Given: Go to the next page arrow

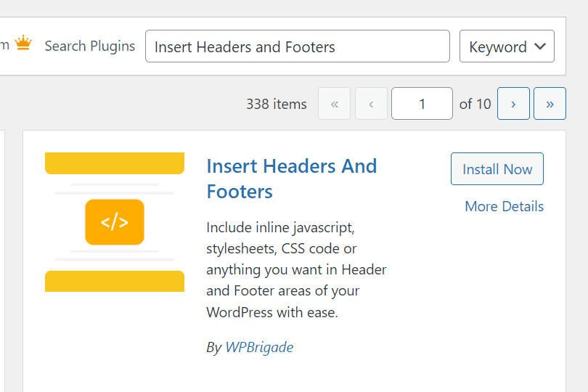Looking at the screenshot, I should (513, 104).
